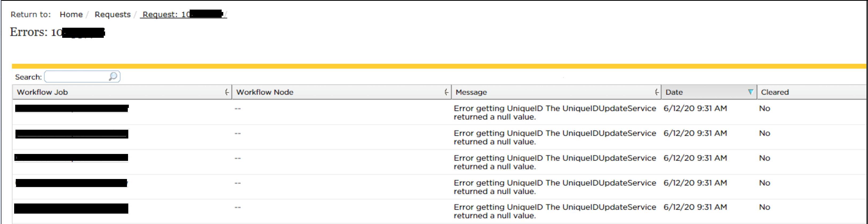The image size is (868, 224).
Task: Go to Home in the breadcrumb
Action: pyautogui.click(x=71, y=14)
